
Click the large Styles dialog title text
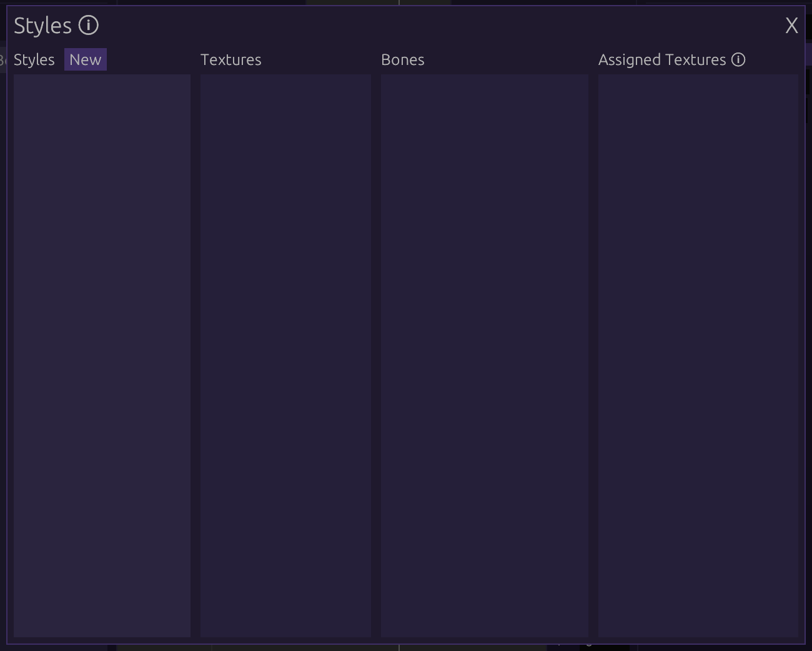click(42, 26)
